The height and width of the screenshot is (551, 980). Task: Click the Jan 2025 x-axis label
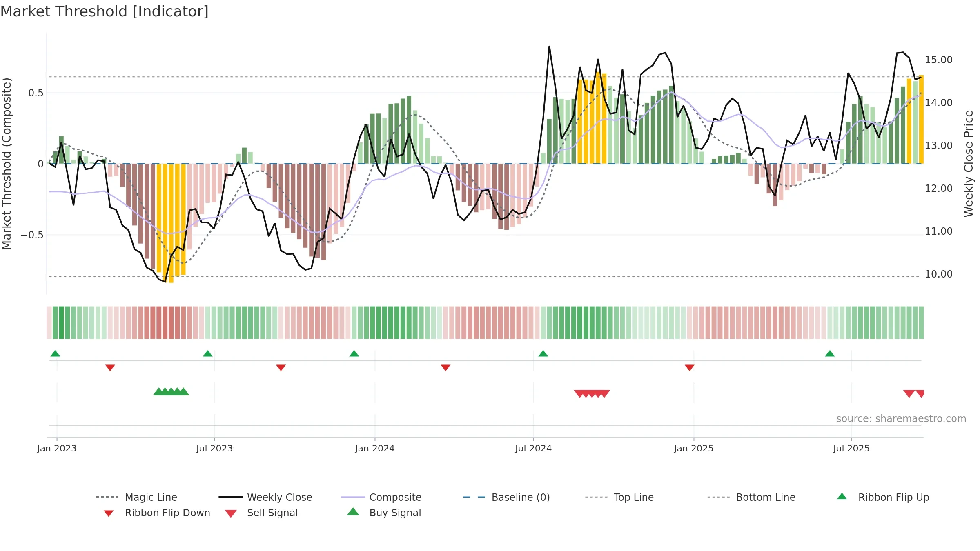(694, 449)
